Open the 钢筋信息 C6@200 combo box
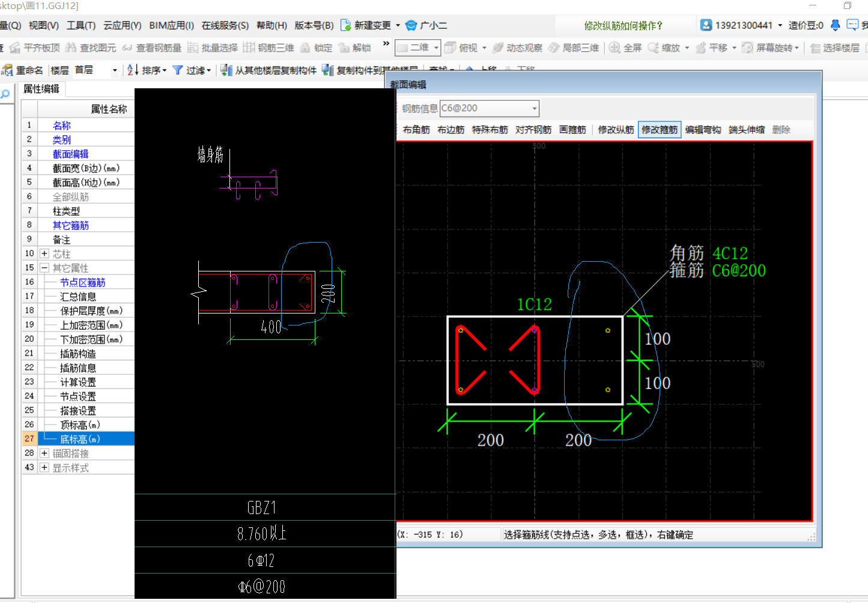The height and width of the screenshot is (603, 868). click(x=490, y=108)
